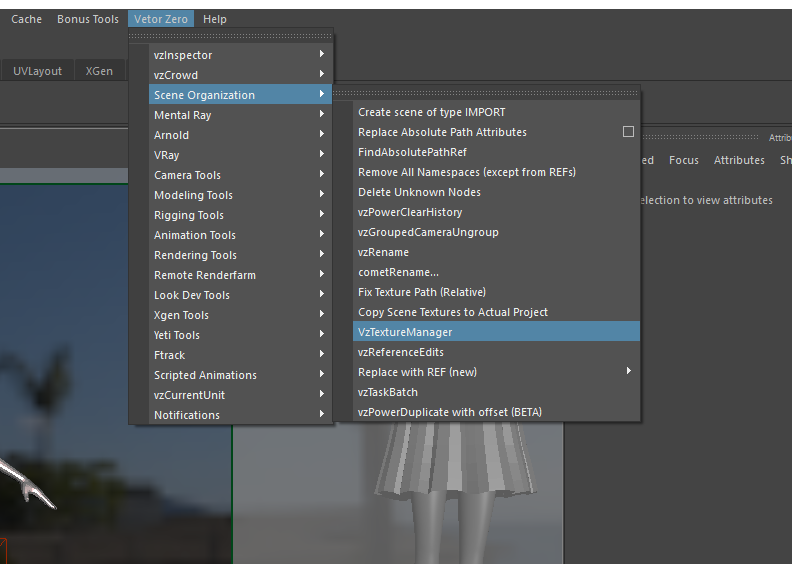The image size is (792, 564).
Task: Open the Bonus Tools menu
Action: 88,19
